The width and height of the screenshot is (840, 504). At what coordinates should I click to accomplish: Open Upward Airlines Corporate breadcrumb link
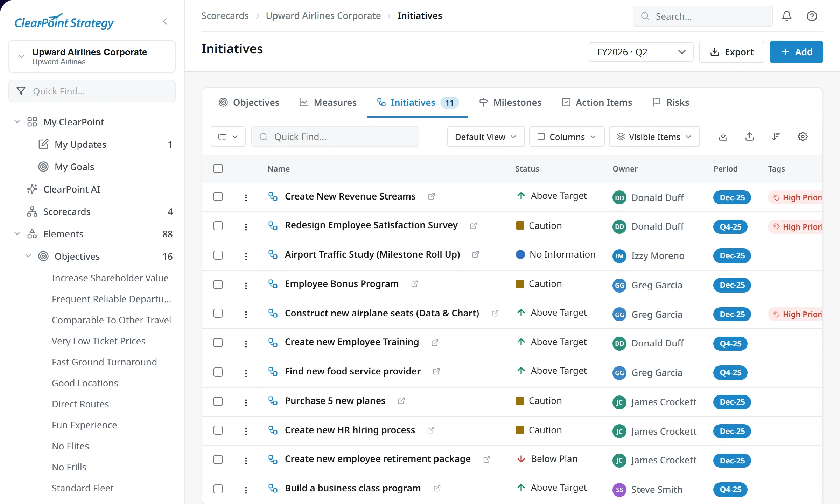(323, 16)
